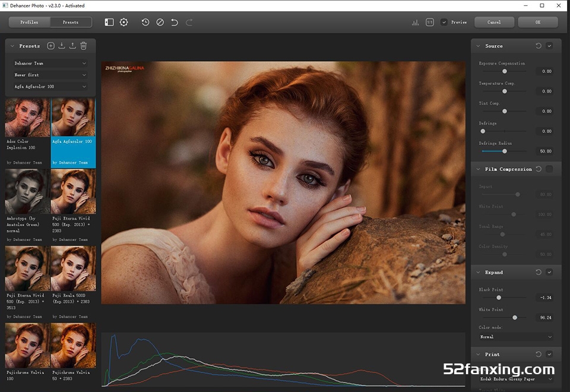Select Agfa Agfacolor 100 preset thumbnail

pyautogui.click(x=73, y=118)
